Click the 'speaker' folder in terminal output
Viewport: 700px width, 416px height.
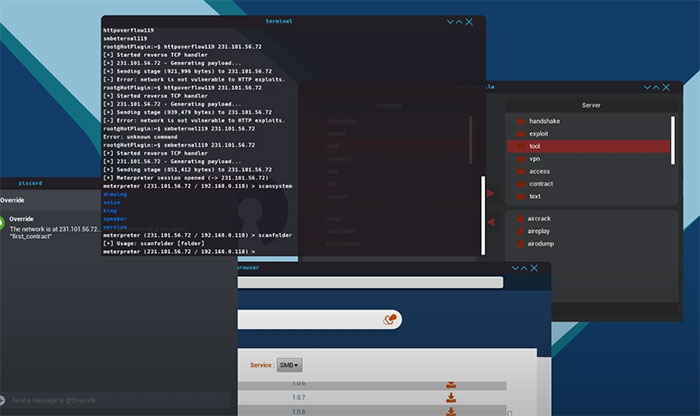pos(115,219)
